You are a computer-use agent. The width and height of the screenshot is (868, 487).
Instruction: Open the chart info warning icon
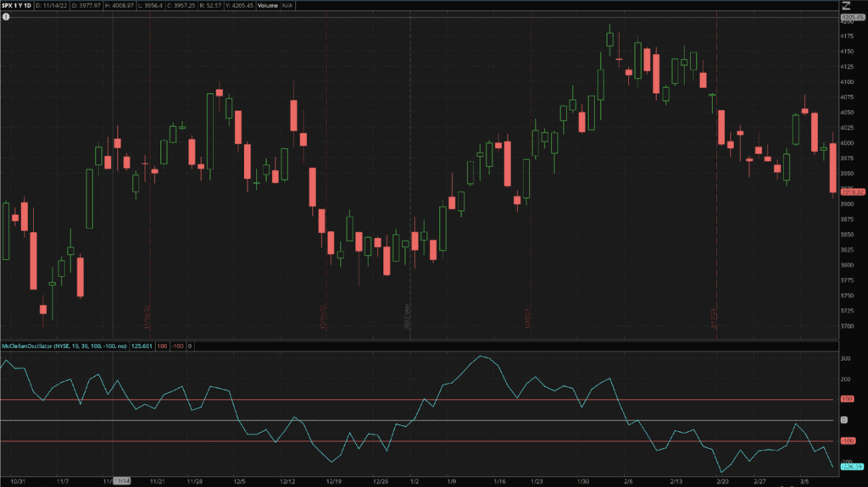pos(6,17)
